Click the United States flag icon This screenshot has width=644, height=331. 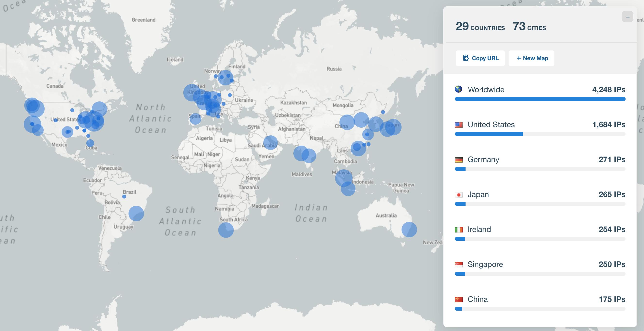point(459,124)
